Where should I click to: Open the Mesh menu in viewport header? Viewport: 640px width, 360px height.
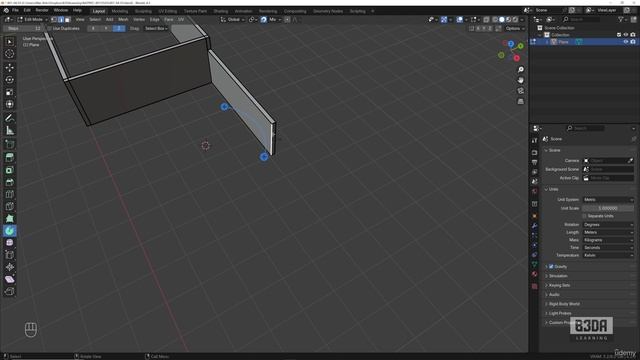click(x=123, y=19)
